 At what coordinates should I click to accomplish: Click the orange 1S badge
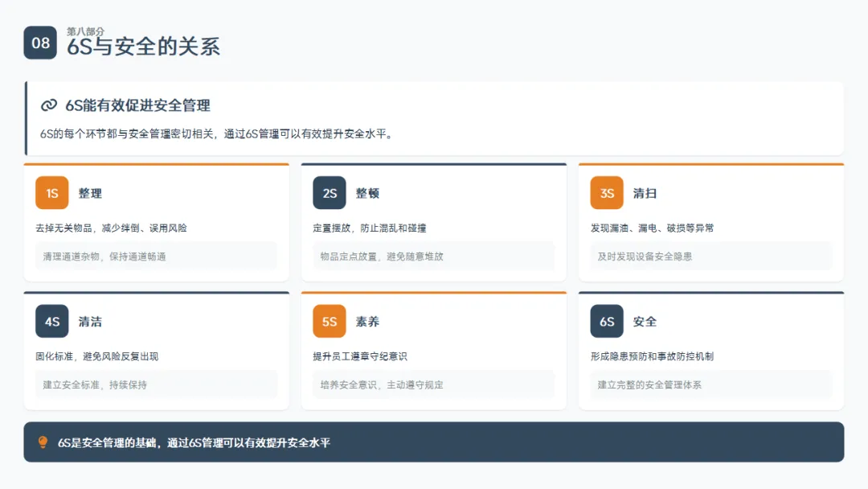52,193
